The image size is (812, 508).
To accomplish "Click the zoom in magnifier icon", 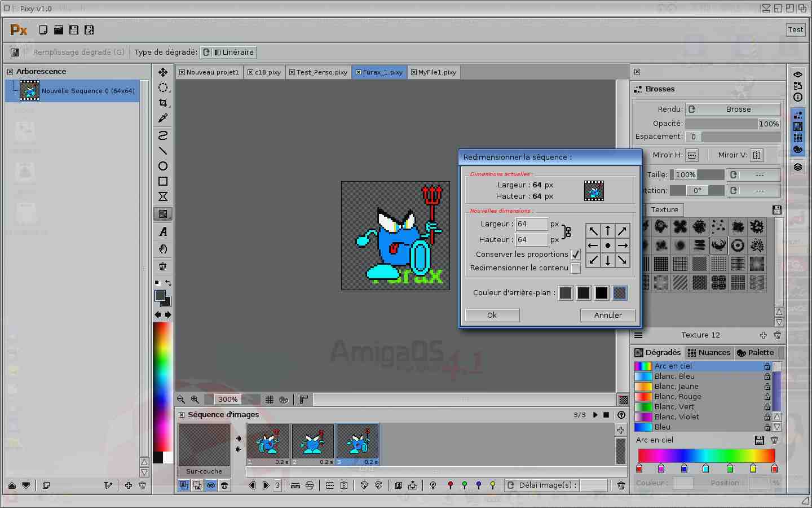I will [195, 400].
